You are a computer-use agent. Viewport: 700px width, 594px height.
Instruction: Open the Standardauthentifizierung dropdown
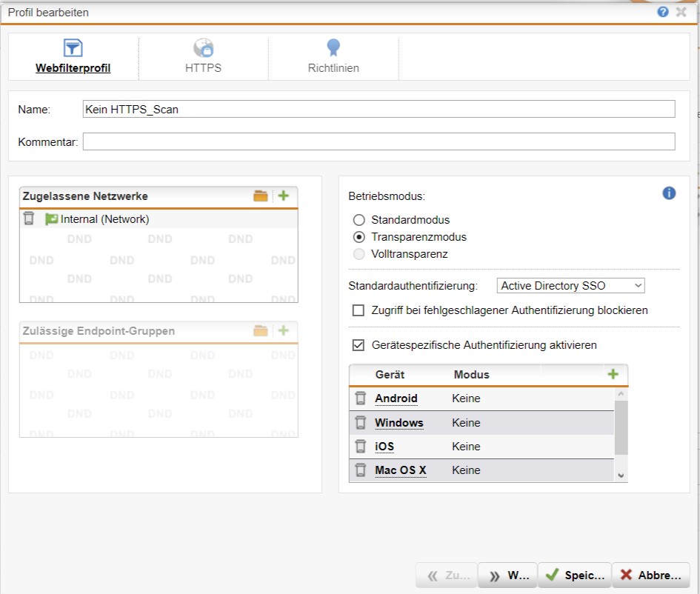point(570,286)
